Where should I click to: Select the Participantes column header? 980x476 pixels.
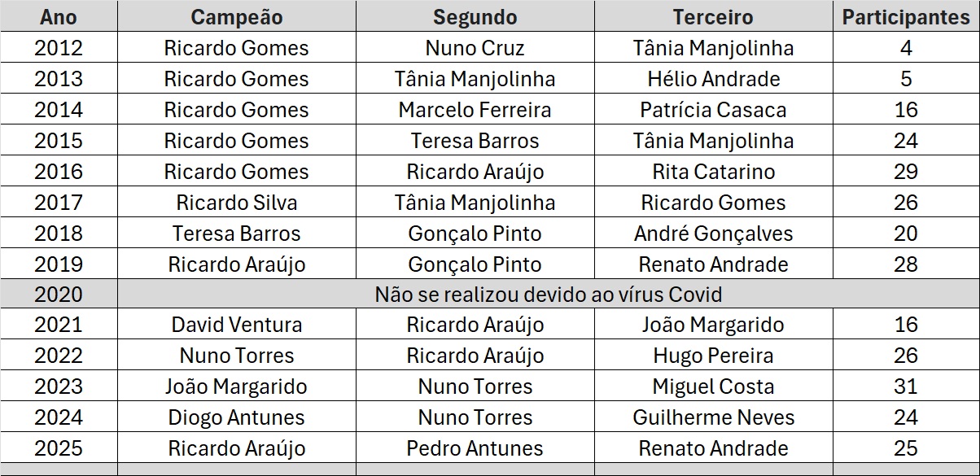pyautogui.click(x=906, y=17)
